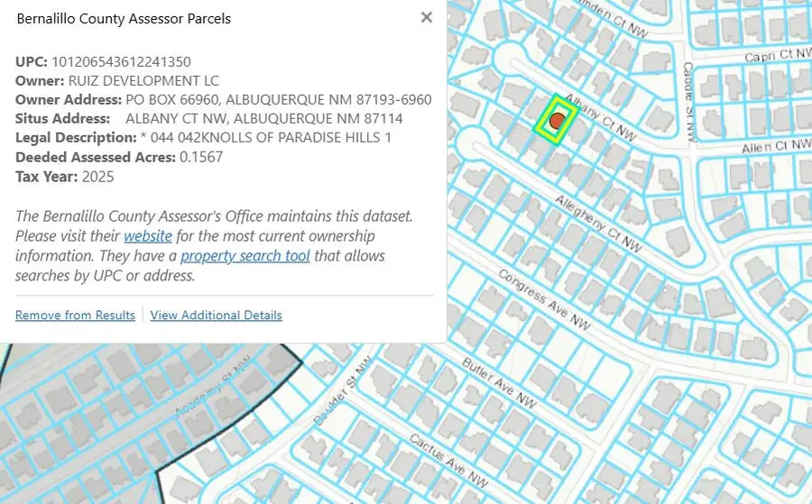Click the orange marker on the selected parcel
812x504 pixels.
[x=558, y=120]
